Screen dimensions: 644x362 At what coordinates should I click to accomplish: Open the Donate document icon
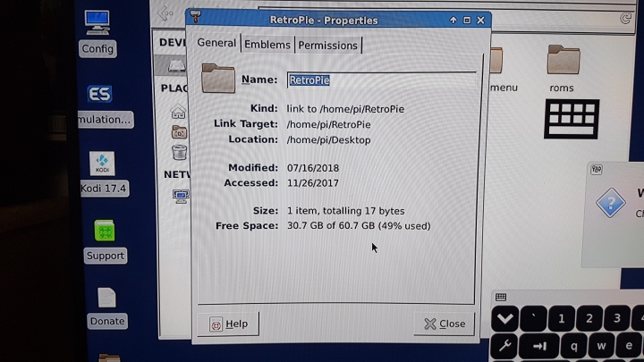[x=106, y=298]
